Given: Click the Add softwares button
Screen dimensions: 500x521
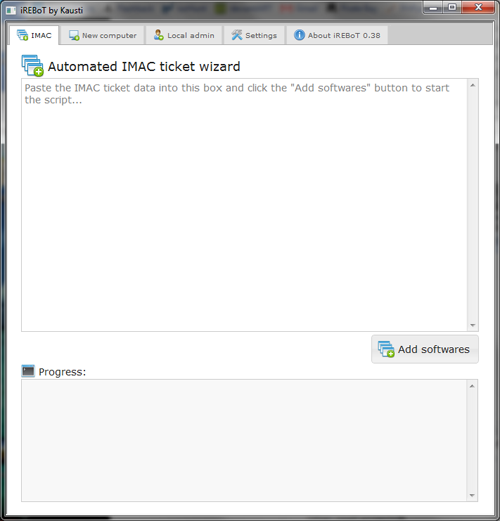Looking at the screenshot, I should point(425,349).
